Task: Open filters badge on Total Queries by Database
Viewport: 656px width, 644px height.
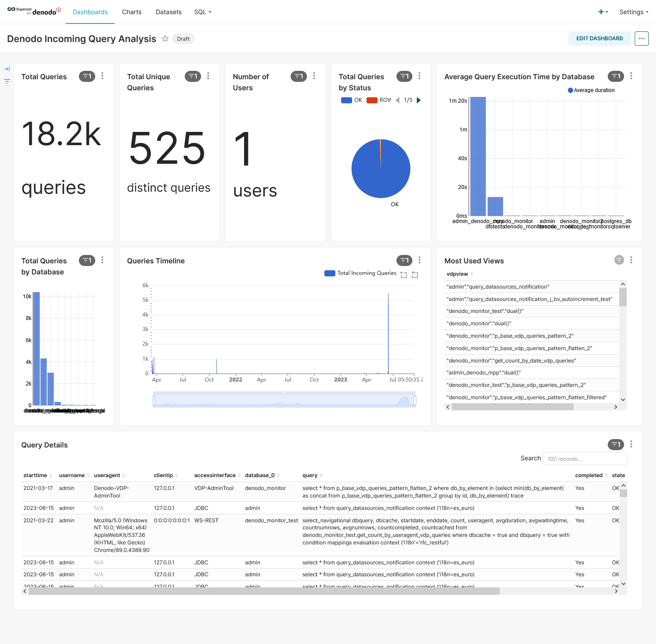Action: pos(87,260)
